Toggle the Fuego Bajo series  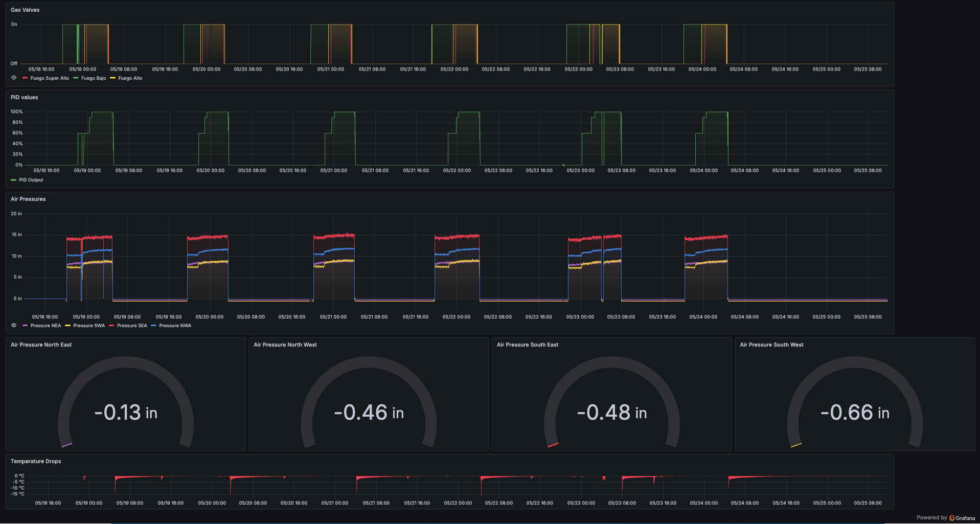94,78
